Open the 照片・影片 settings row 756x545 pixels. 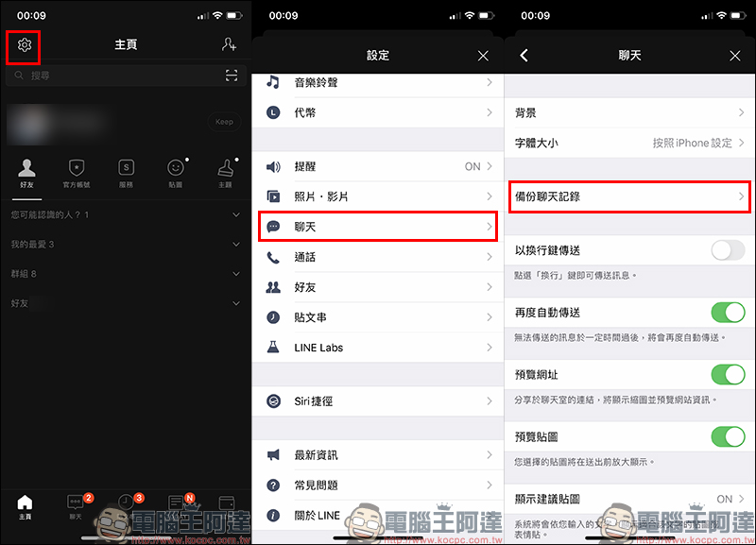[377, 196]
